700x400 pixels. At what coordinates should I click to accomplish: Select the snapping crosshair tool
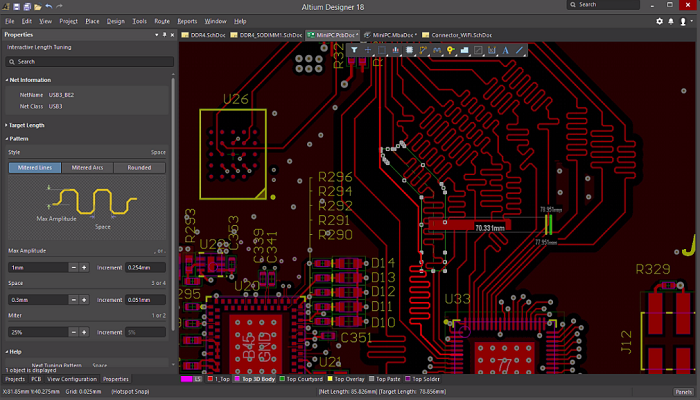pyautogui.click(x=368, y=50)
